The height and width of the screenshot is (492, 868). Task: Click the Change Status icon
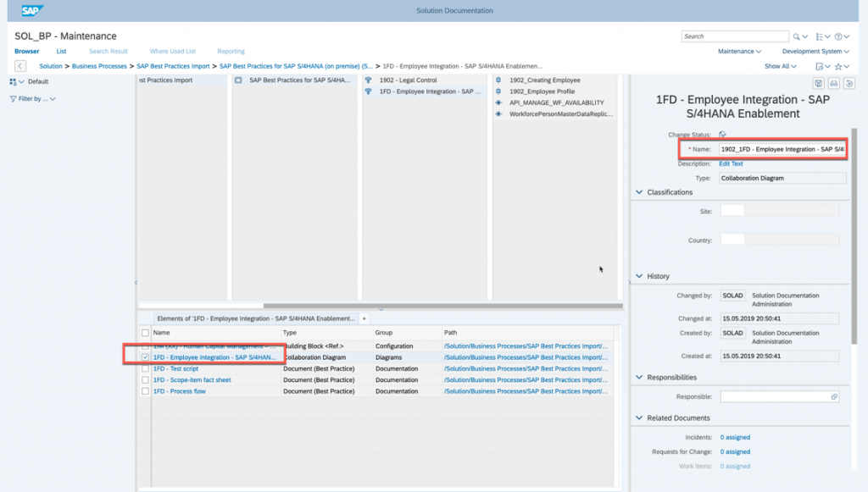722,135
